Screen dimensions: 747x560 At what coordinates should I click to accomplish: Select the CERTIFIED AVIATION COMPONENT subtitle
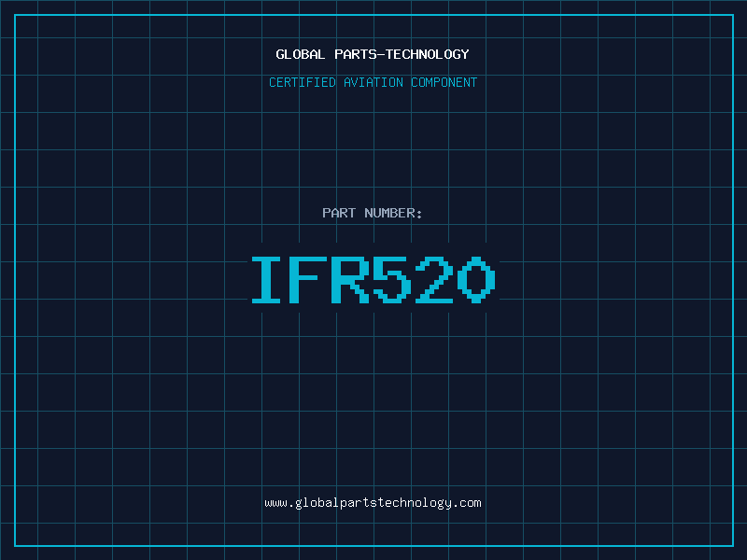373,82
